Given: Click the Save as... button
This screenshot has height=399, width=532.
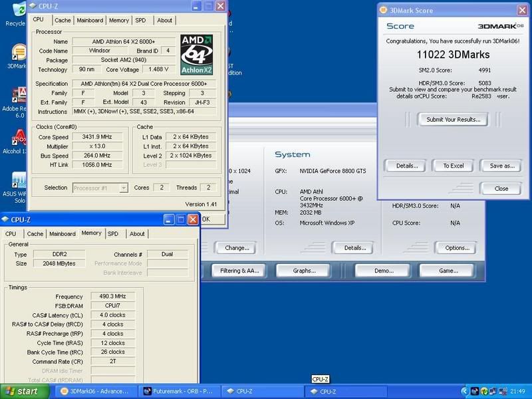Looking at the screenshot, I should point(501,166).
